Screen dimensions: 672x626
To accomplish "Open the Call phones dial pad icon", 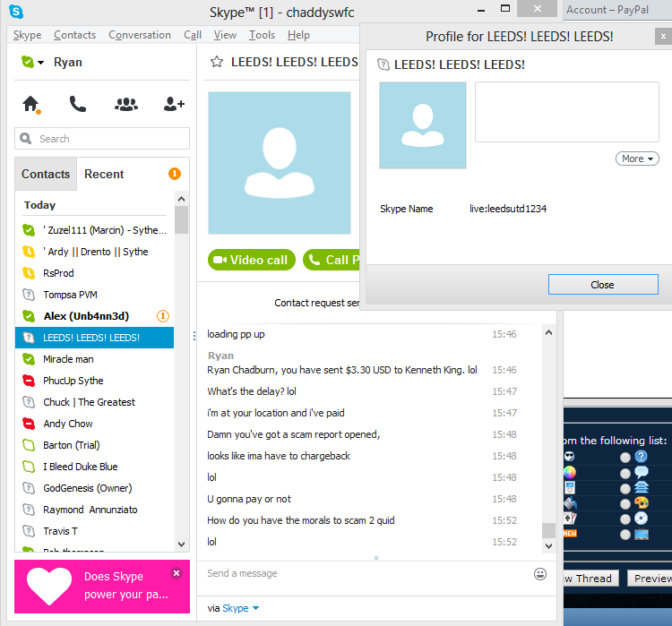I will point(78,104).
